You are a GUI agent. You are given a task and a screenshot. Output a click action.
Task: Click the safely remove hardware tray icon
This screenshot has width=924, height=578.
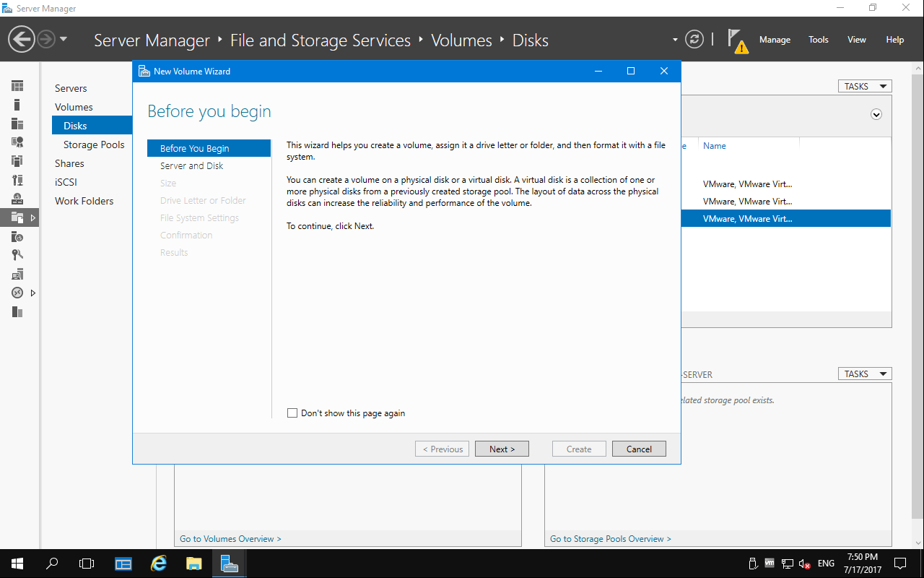pyautogui.click(x=752, y=563)
